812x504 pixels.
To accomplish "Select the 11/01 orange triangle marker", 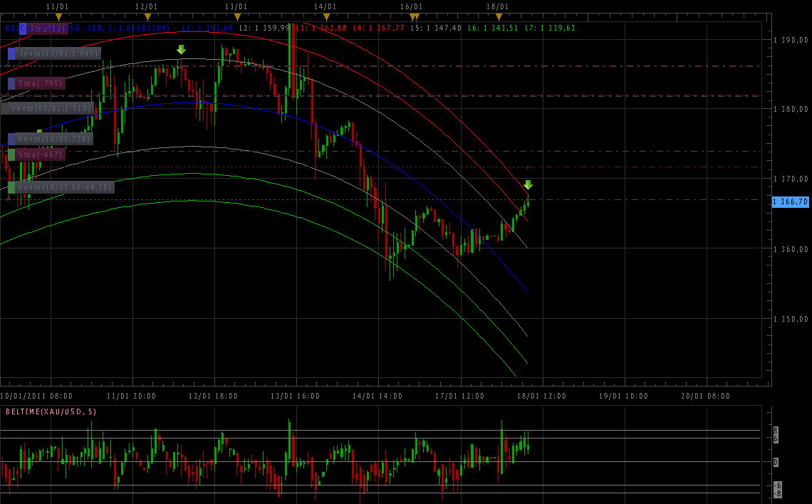I will tap(58, 16).
